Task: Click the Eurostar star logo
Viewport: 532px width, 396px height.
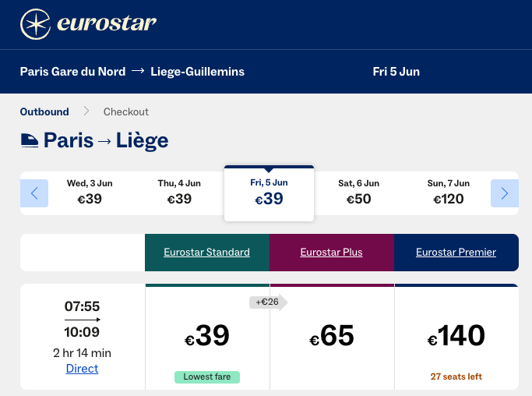Action: (x=36, y=24)
